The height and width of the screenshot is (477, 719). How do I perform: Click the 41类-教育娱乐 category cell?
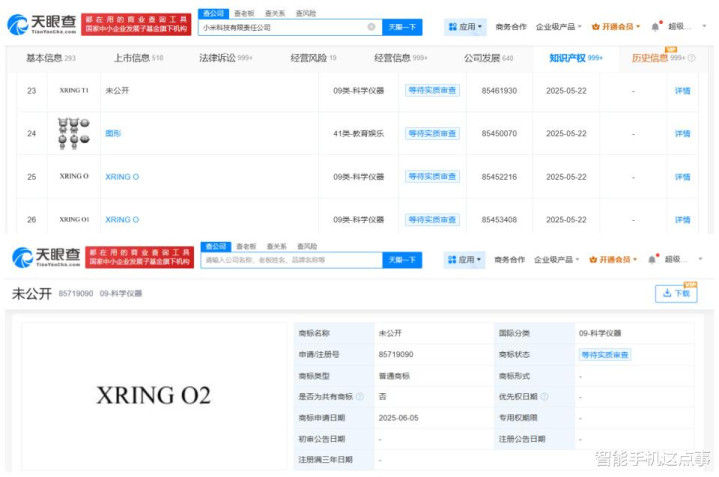click(359, 133)
